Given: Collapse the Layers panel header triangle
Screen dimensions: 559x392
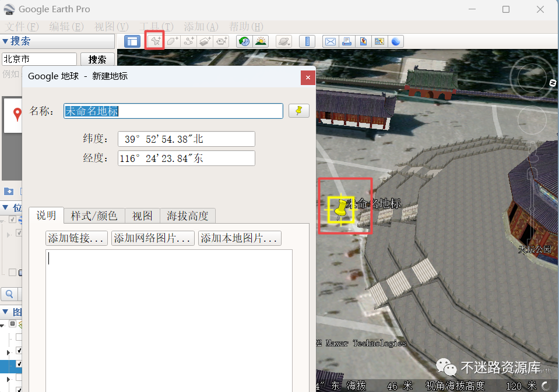Looking at the screenshot, I should 5,312.
